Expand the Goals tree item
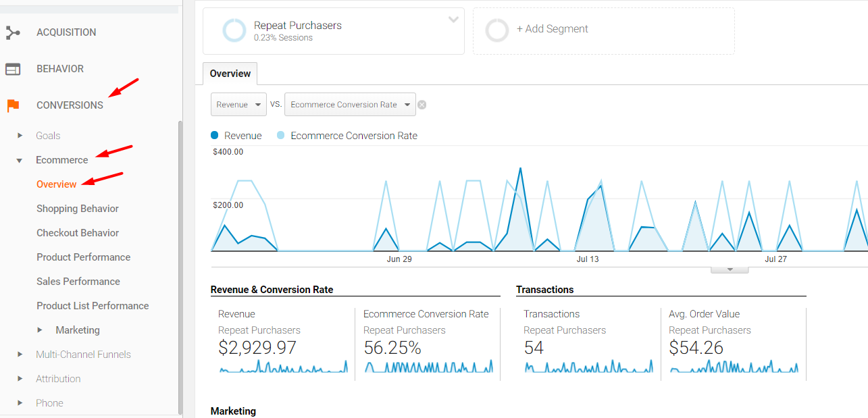The height and width of the screenshot is (418, 868). tap(20, 136)
